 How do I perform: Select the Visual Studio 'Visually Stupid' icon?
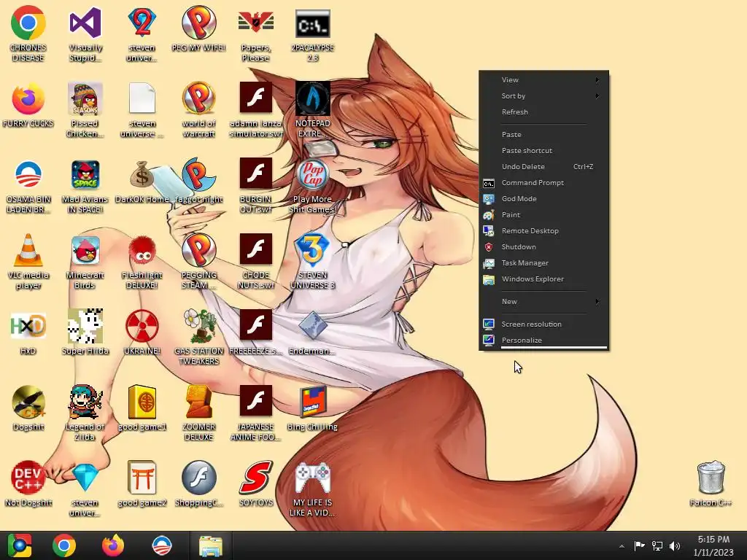pyautogui.click(x=85, y=35)
